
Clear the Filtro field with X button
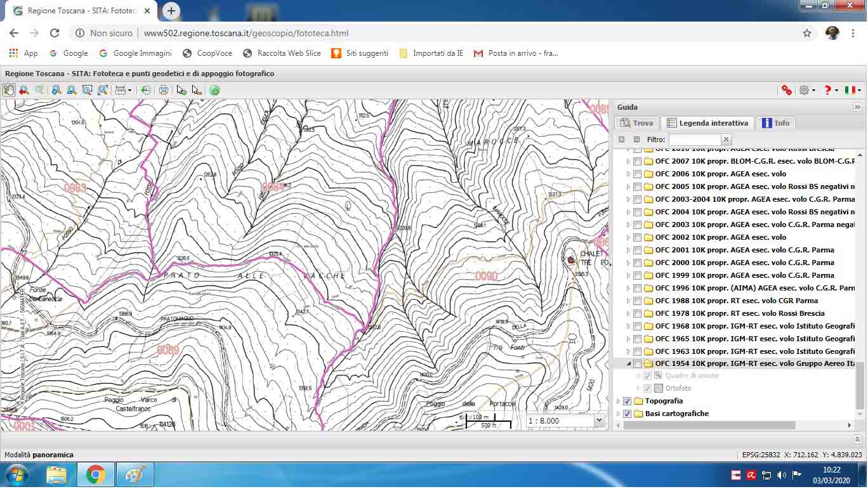pyautogui.click(x=727, y=140)
